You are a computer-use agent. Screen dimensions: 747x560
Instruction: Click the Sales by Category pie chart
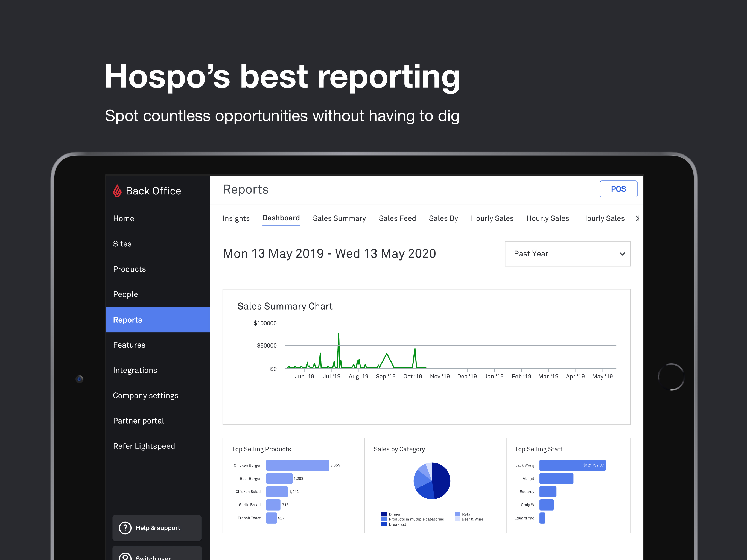(431, 482)
